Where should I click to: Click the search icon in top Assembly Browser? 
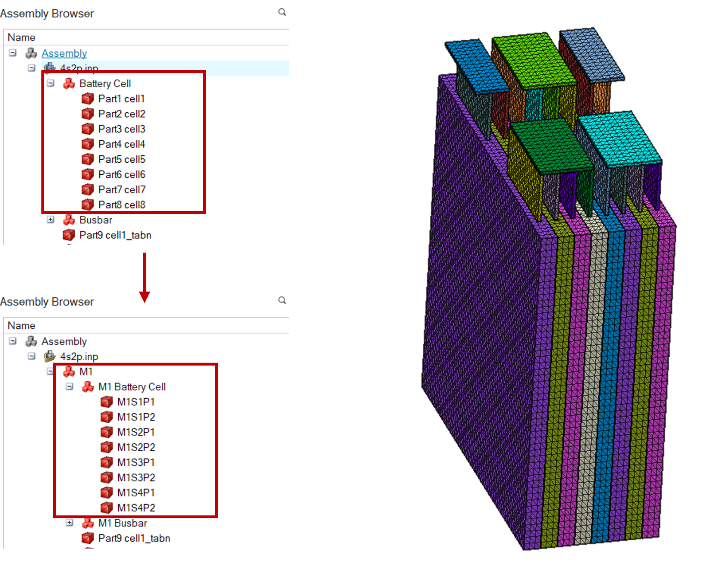282,12
